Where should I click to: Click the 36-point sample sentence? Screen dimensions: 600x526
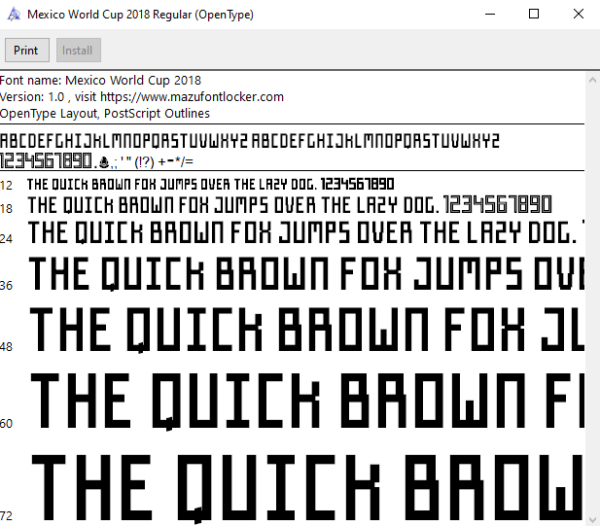307,273
